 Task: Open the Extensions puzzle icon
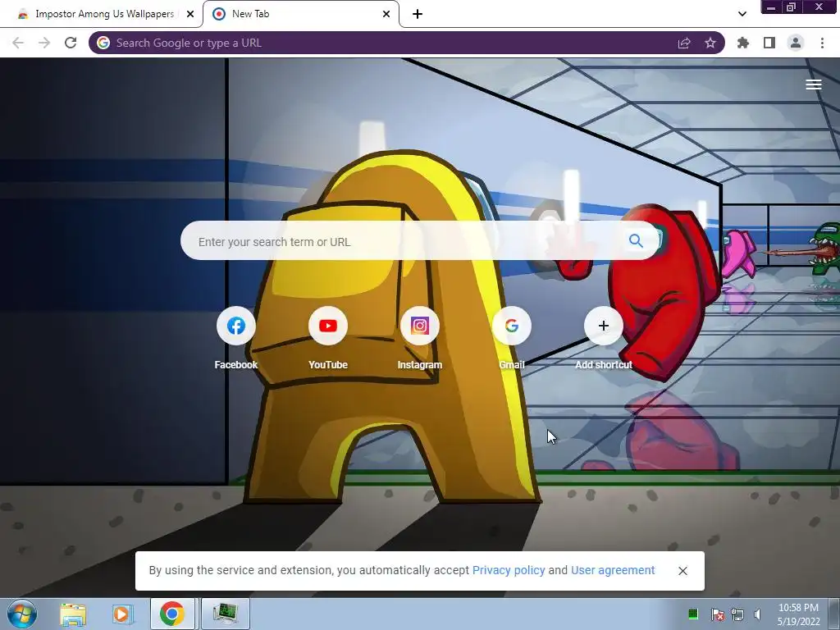[742, 43]
